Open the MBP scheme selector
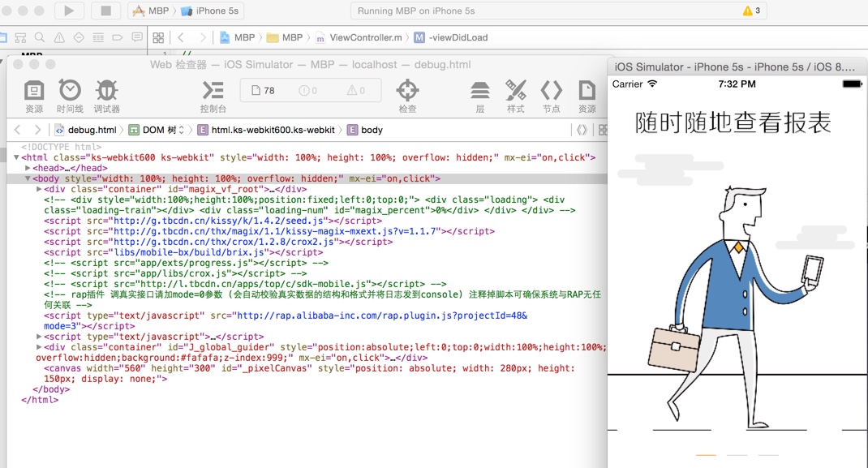The height and width of the screenshot is (468, 868). pyautogui.click(x=151, y=11)
